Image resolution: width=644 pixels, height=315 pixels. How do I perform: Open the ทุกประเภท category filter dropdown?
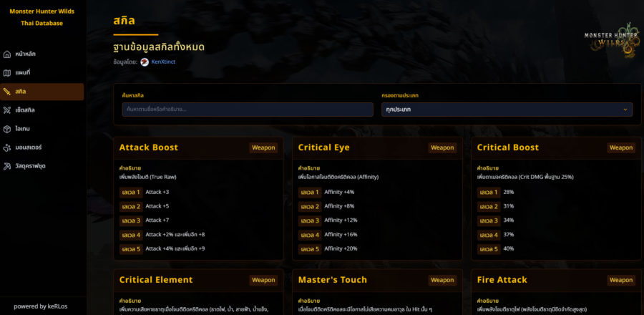click(507, 110)
